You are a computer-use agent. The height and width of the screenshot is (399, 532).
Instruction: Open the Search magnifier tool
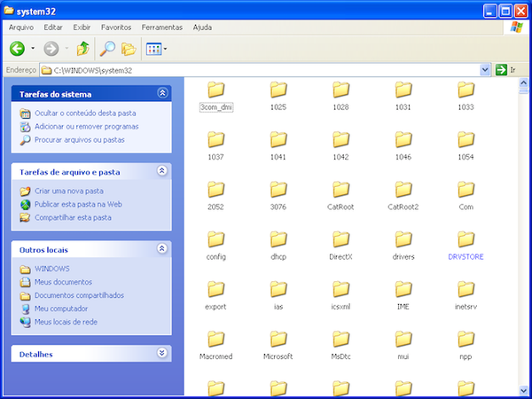tap(107, 49)
